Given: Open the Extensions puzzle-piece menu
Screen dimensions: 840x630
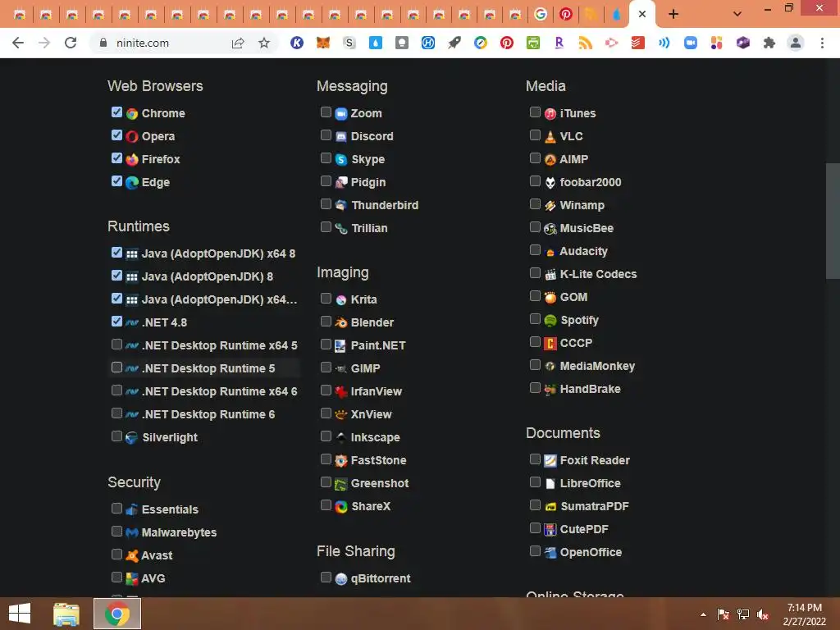Looking at the screenshot, I should [x=769, y=43].
